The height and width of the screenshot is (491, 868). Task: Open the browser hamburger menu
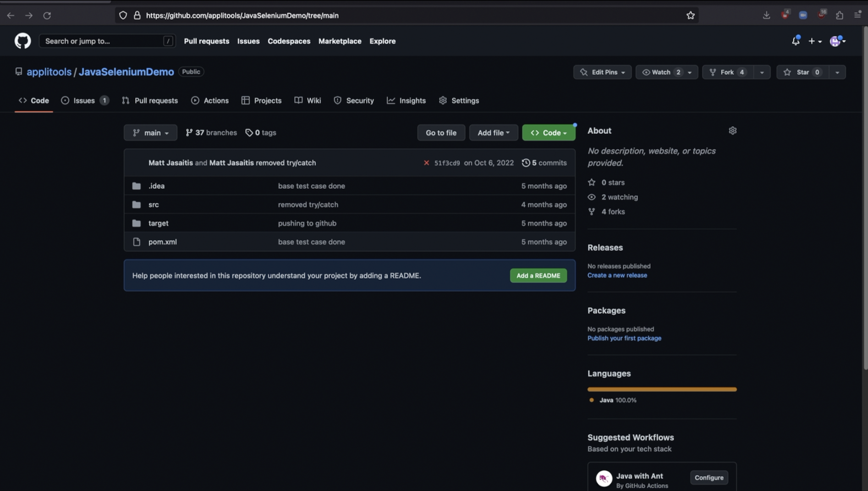(857, 15)
